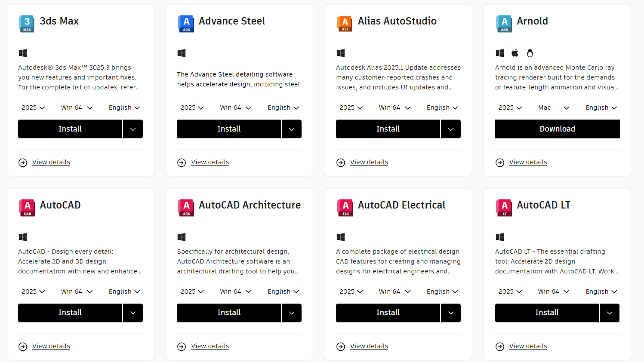Image resolution: width=644 pixels, height=362 pixels.
Task: Expand install options arrow for AutoCAD LT
Action: (x=610, y=313)
